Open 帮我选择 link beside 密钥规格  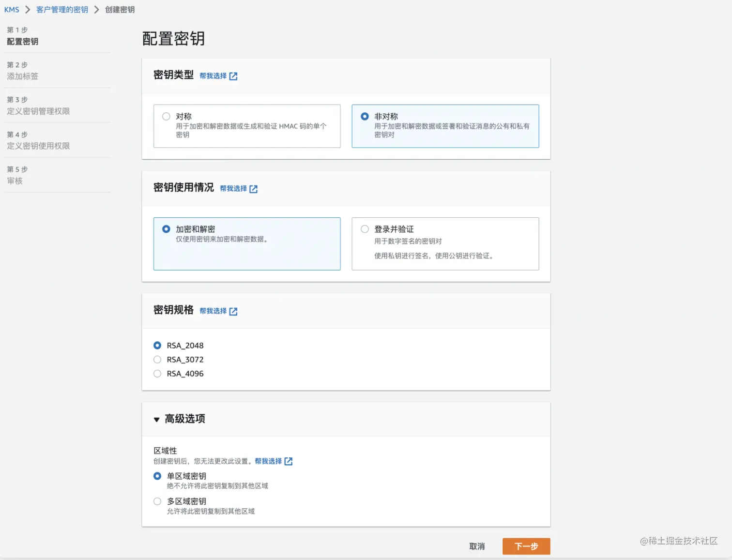213,311
